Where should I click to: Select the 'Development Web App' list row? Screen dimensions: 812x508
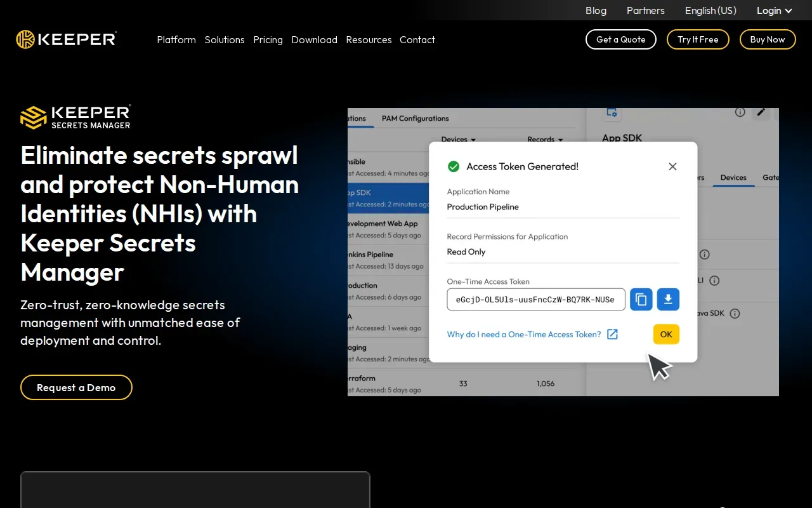pyautogui.click(x=388, y=229)
